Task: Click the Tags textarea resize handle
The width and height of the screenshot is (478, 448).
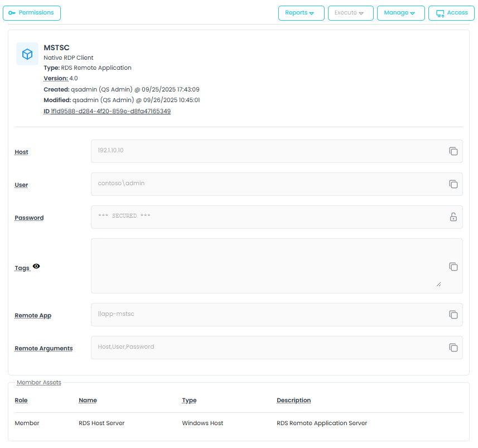Action: click(x=438, y=284)
